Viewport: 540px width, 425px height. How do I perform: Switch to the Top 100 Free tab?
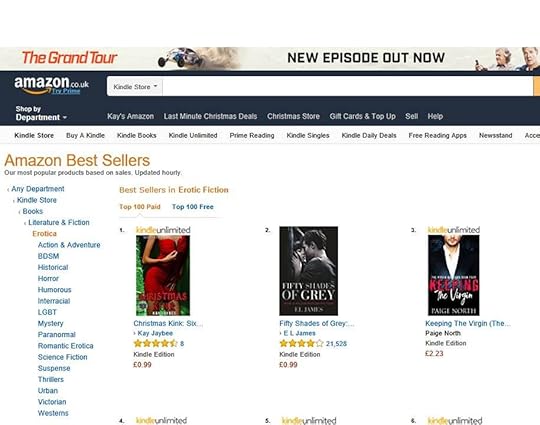(x=193, y=207)
